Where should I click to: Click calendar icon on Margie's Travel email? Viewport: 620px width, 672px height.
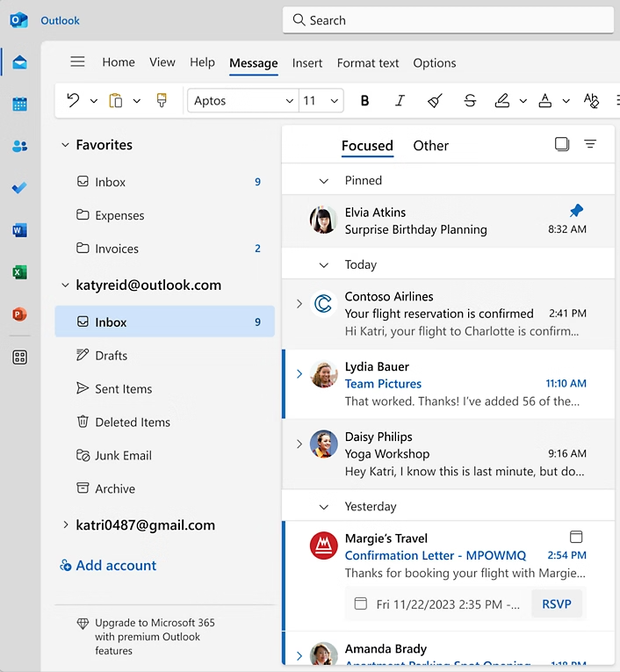(576, 537)
